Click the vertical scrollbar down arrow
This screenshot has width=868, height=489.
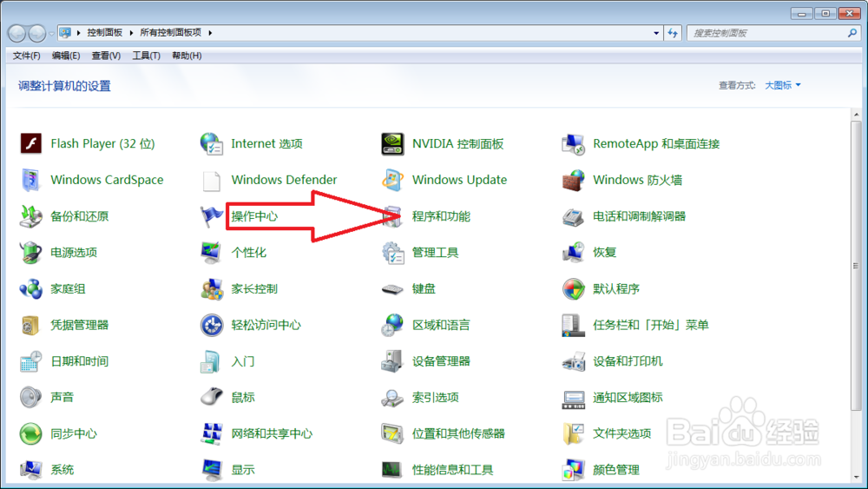coord(857,477)
